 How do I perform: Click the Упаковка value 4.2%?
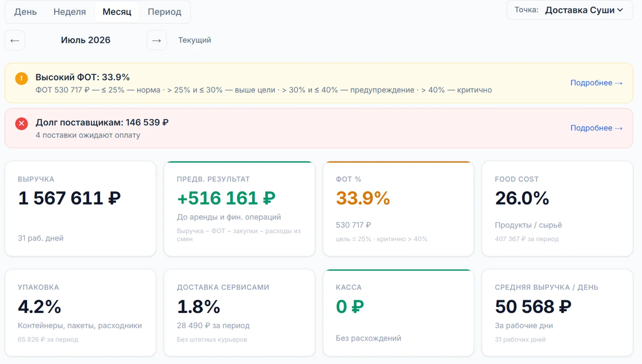coord(40,307)
